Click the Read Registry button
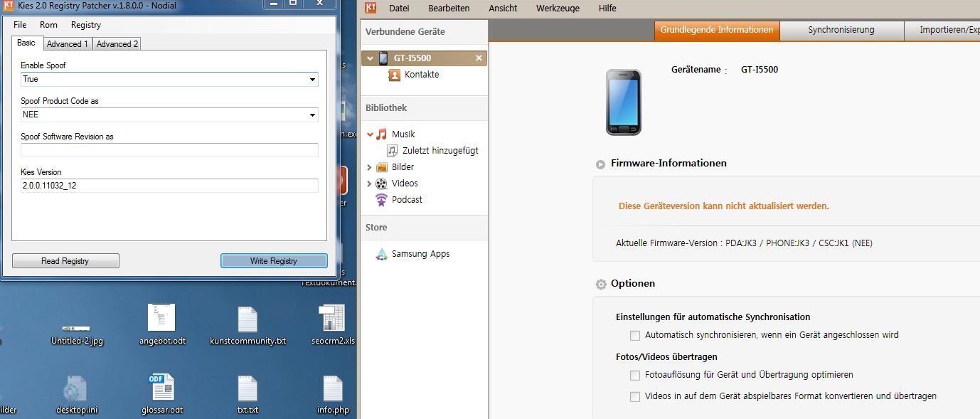 click(x=65, y=261)
